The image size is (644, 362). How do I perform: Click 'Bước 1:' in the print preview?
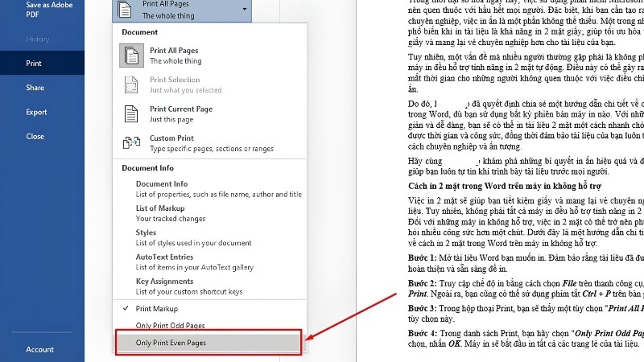422,258
